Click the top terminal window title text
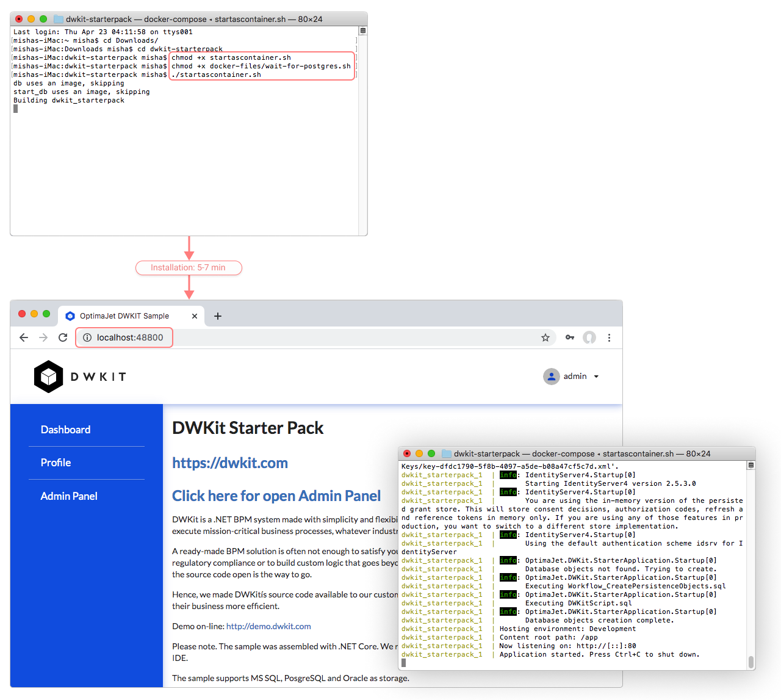The width and height of the screenshot is (781, 700). click(194, 19)
